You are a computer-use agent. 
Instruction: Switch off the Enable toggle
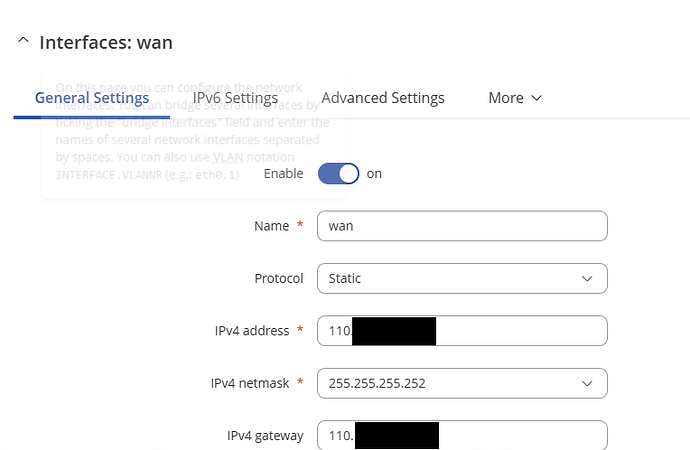(x=338, y=174)
